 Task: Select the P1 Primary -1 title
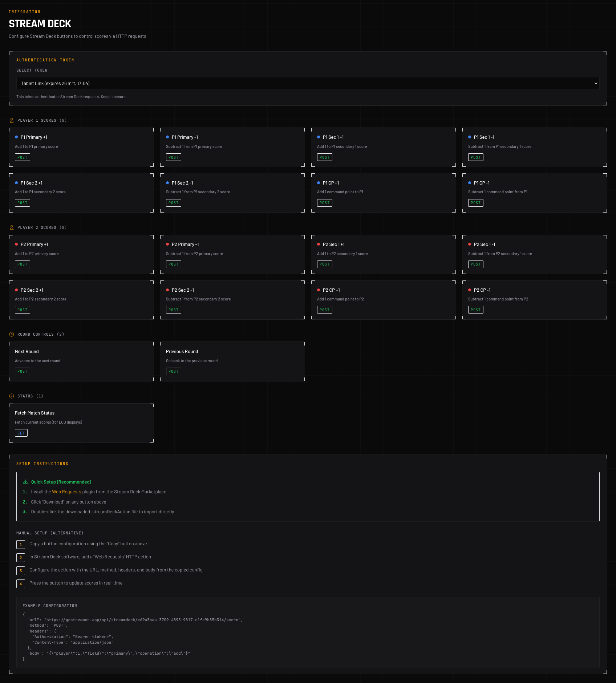[185, 137]
